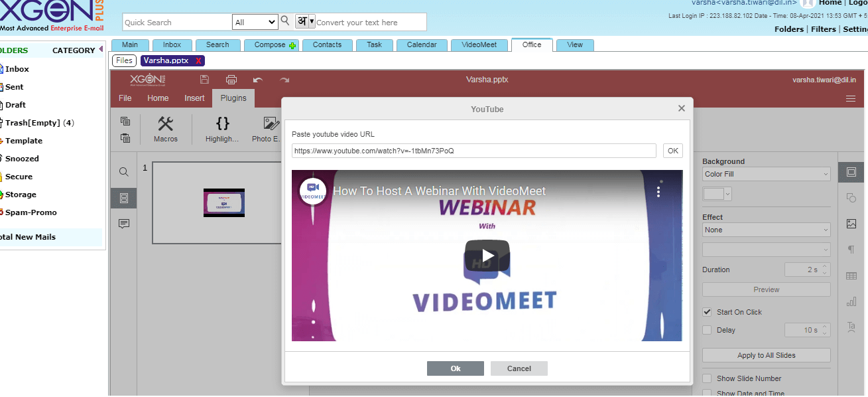
Task: Switch to the Task tab
Action: [374, 45]
